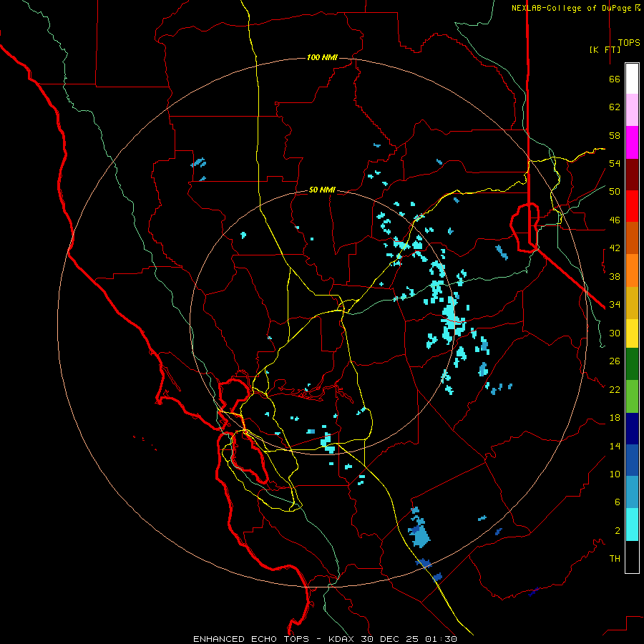The width and height of the screenshot is (644, 644).
Task: Click the 42 value on the legend
Action: tap(615, 248)
